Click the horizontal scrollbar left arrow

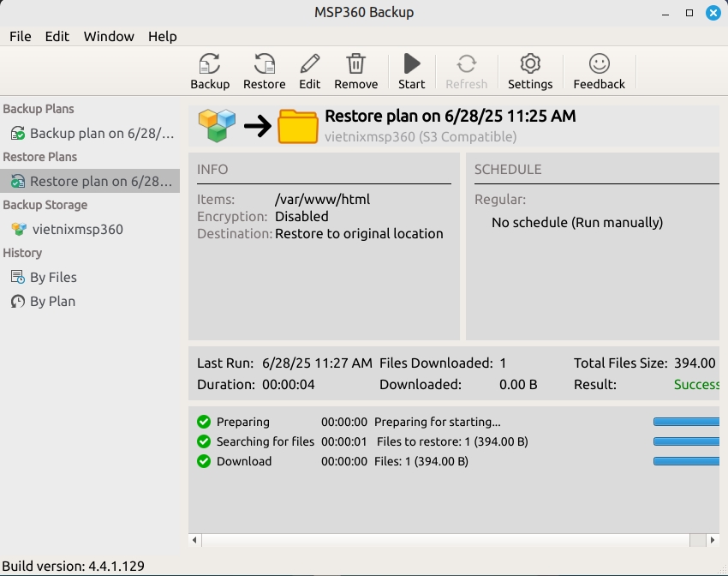[194, 540]
